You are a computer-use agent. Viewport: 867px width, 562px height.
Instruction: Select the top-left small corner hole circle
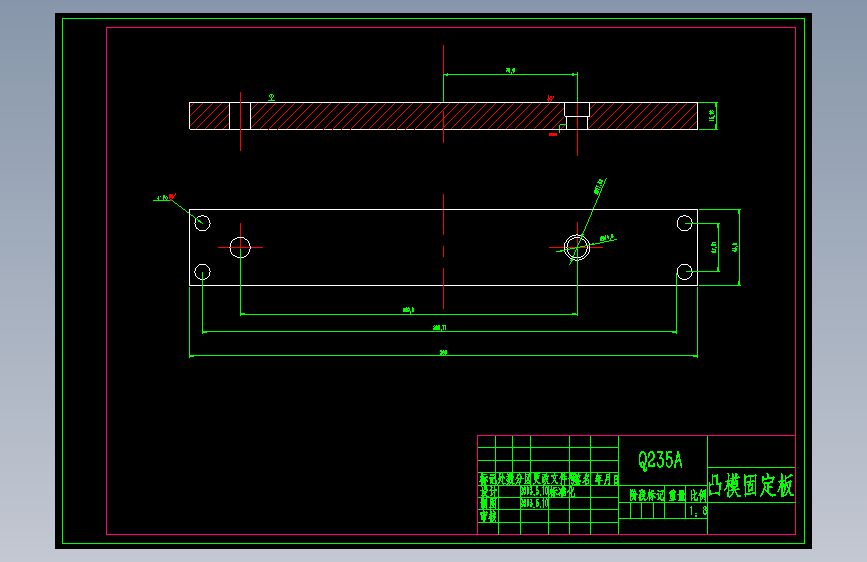(202, 223)
